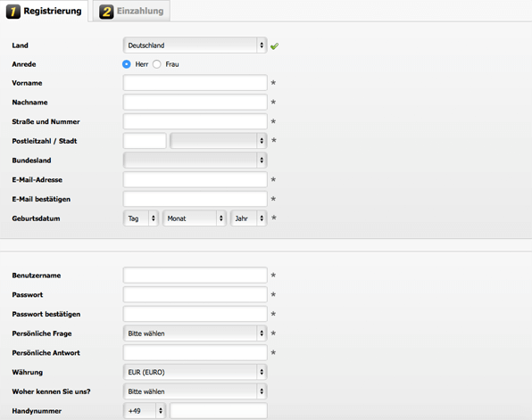Open the Stadt city dropdown
This screenshot has height=420, width=532.
(218, 141)
